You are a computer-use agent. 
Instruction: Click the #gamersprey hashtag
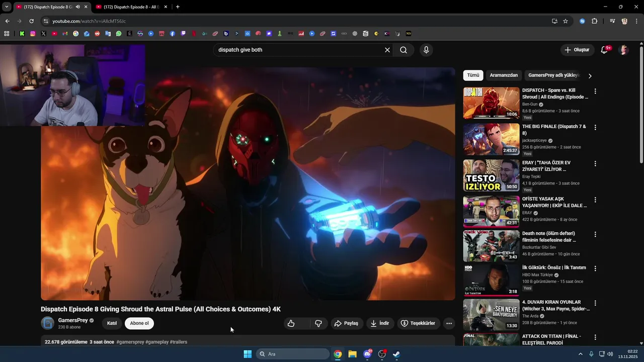tap(130, 342)
